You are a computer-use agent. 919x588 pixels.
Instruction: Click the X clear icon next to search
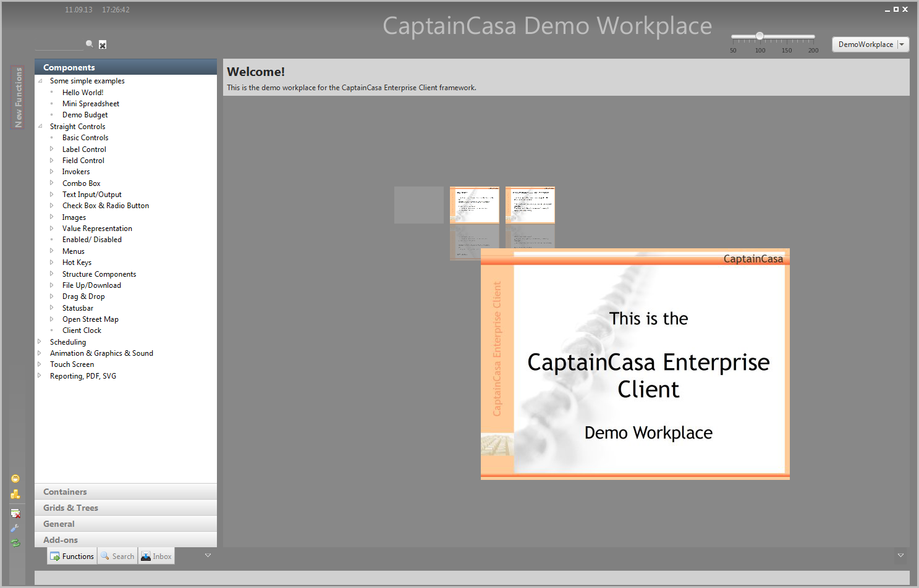(103, 44)
